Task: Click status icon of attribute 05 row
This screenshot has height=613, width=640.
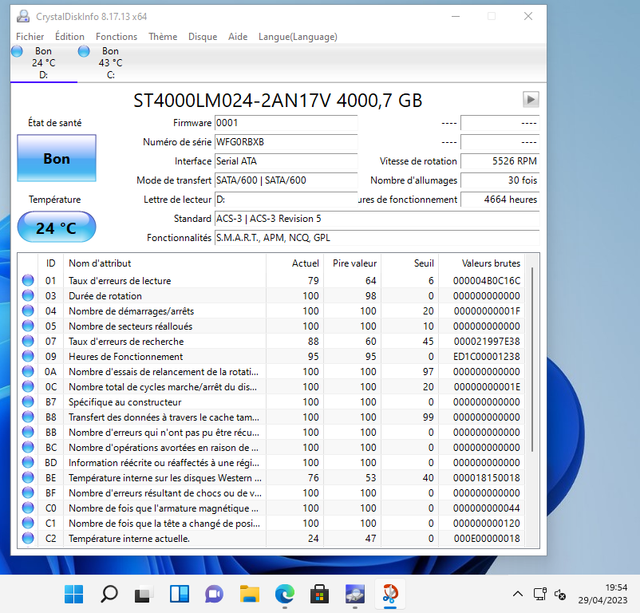Action: coord(28,326)
